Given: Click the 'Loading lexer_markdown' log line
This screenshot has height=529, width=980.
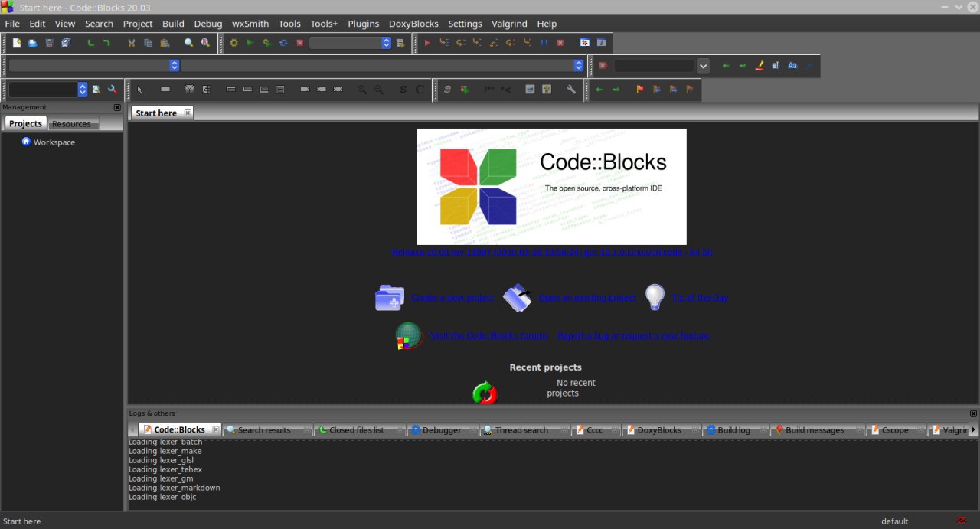Looking at the screenshot, I should pyautogui.click(x=174, y=488).
